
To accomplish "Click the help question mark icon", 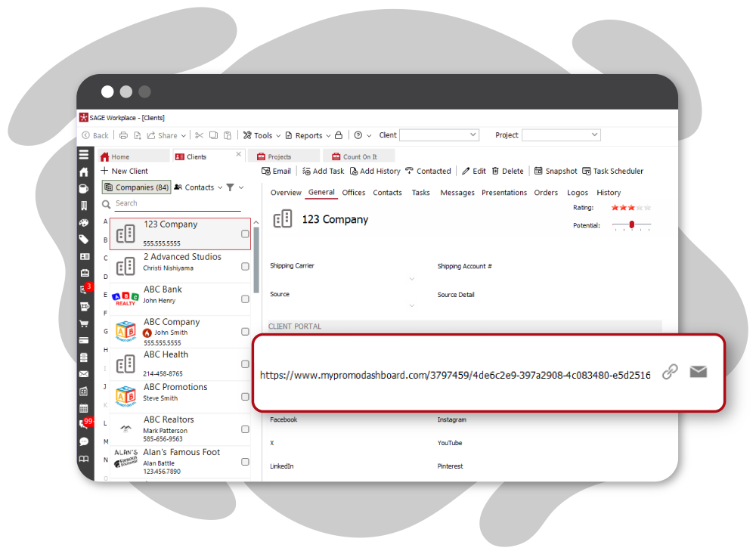I will click(358, 135).
